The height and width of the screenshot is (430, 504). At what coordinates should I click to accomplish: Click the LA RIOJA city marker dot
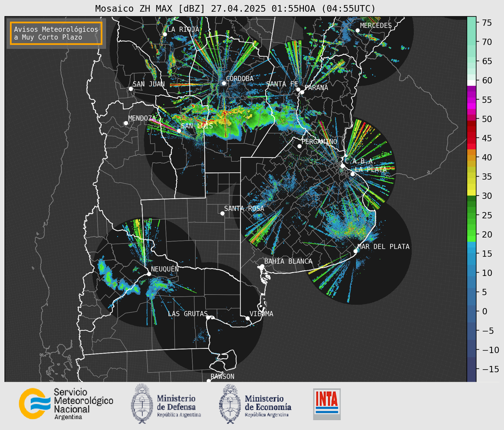(165, 34)
